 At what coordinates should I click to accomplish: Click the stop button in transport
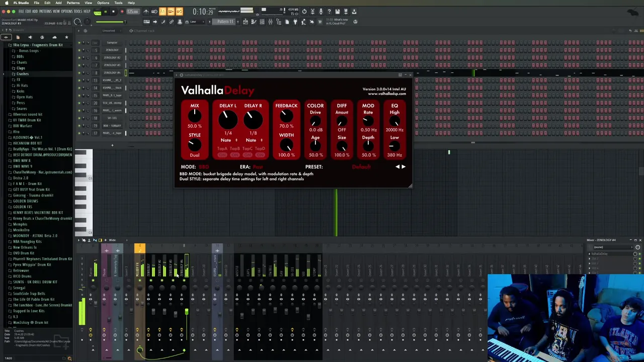113,12
